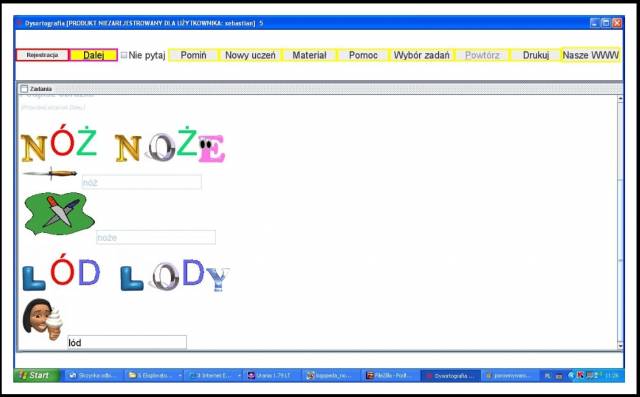
Task: Click the yellow Dalej button
Action: pos(93,55)
